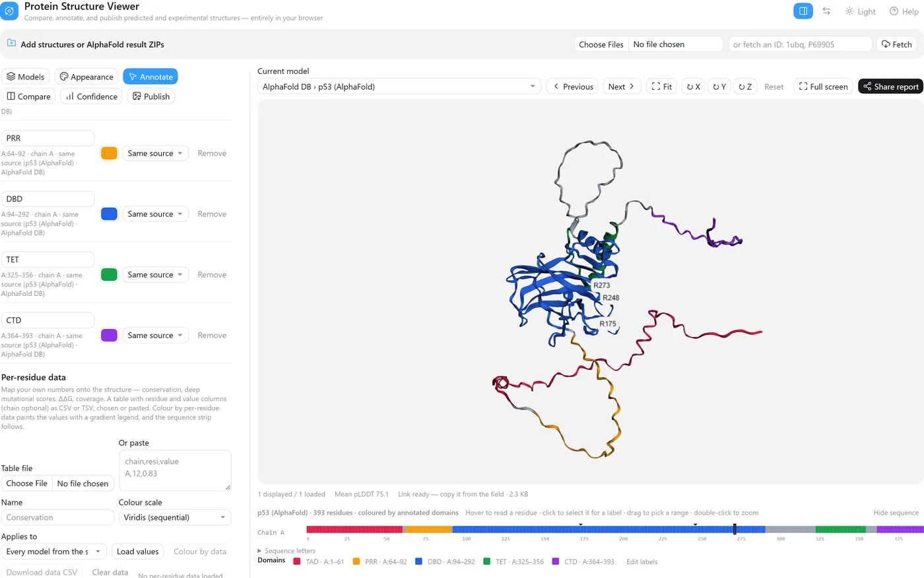Focus the fetch ID input field

click(x=800, y=44)
